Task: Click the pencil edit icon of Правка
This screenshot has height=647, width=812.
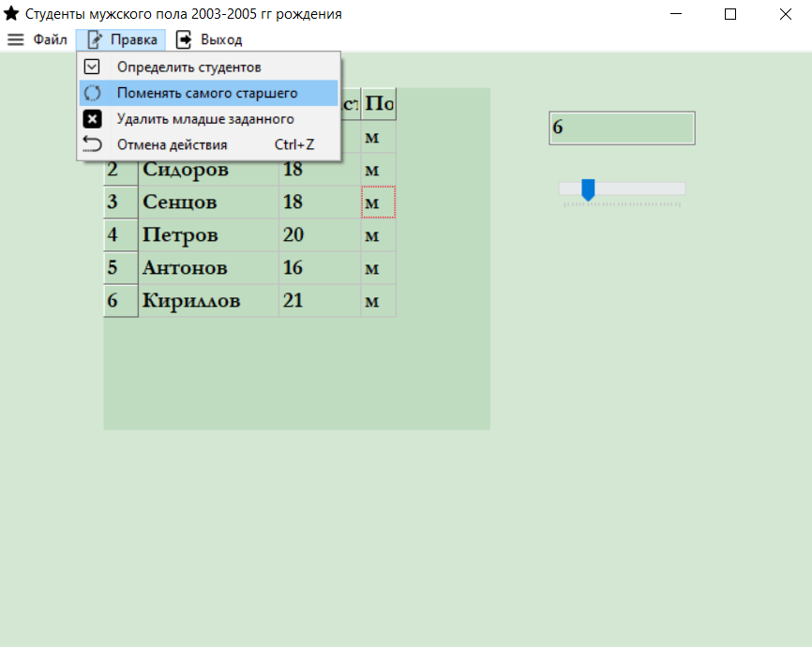Action: click(x=95, y=39)
